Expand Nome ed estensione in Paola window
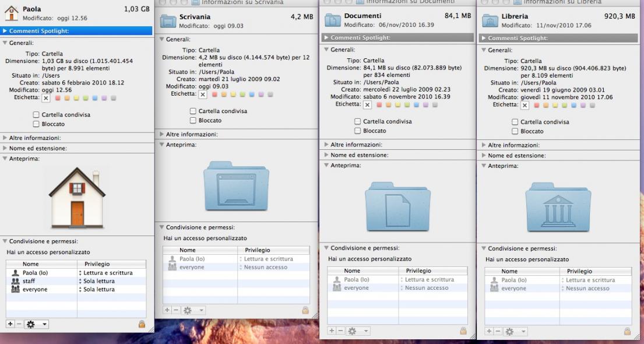 coord(5,148)
